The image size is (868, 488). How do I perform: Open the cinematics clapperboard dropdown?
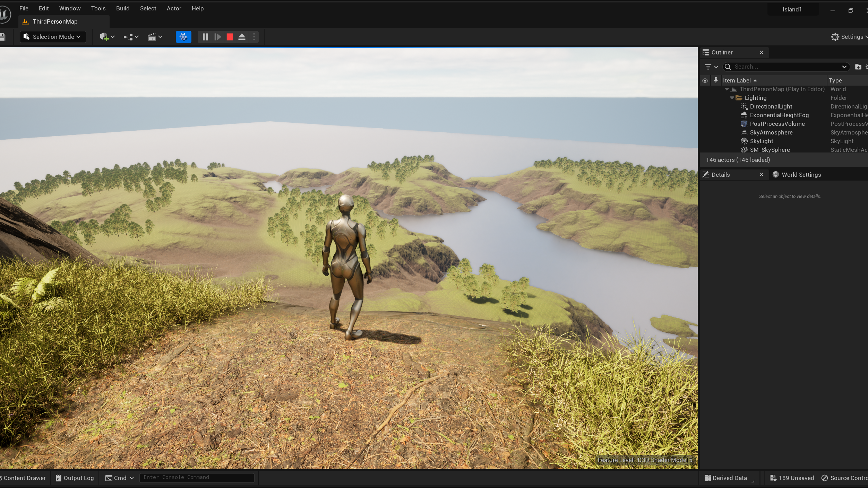tap(155, 37)
